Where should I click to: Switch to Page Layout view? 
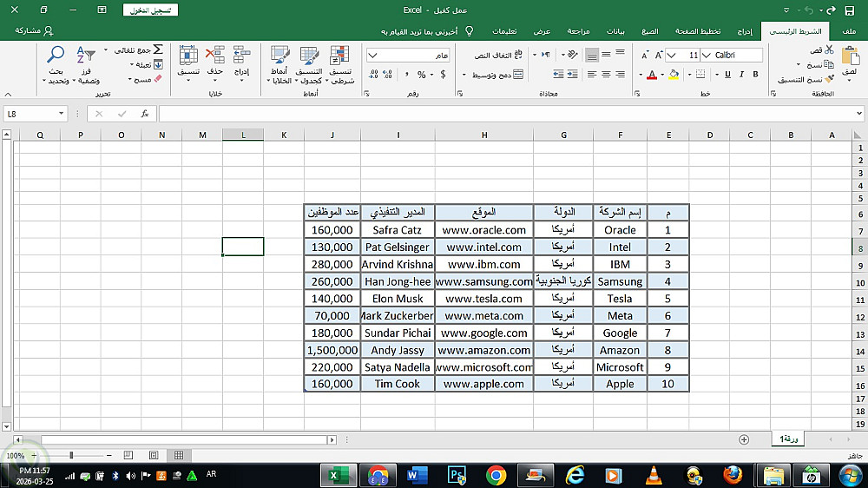[x=154, y=455]
